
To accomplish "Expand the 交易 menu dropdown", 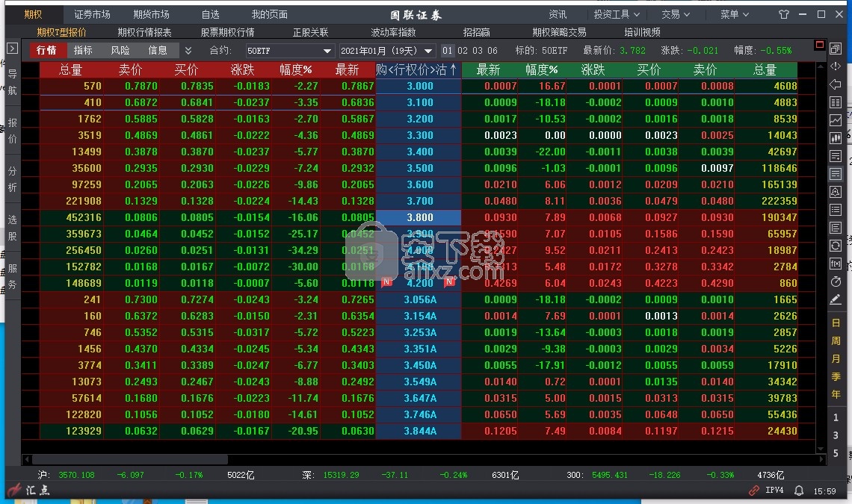I will (x=676, y=14).
